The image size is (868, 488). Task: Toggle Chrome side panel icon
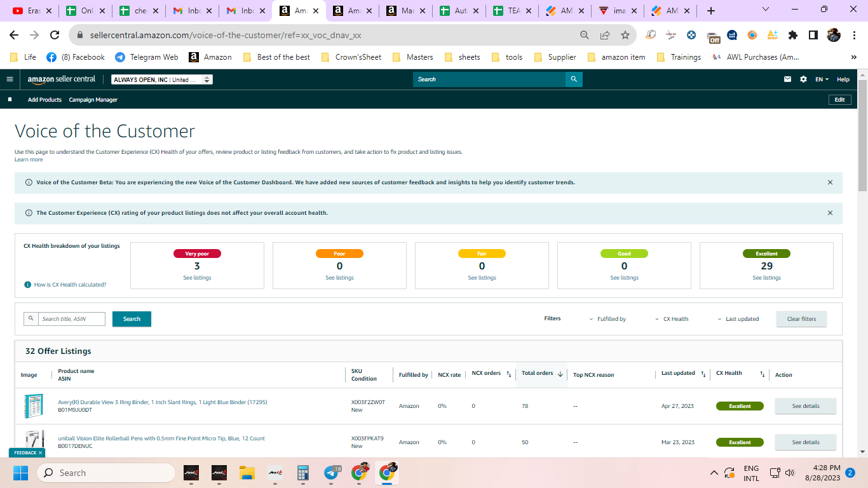[813, 35]
